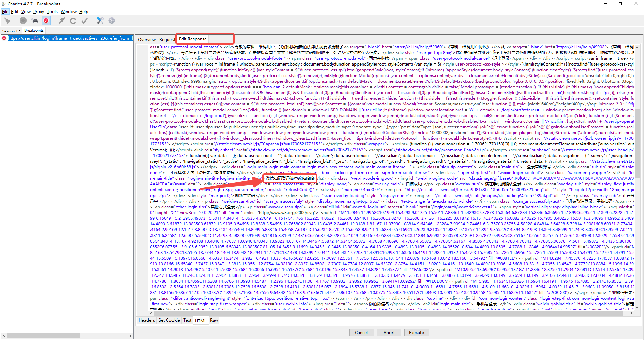Toggle the red Breakpoints icon
644x340 pixels.
click(46, 20)
